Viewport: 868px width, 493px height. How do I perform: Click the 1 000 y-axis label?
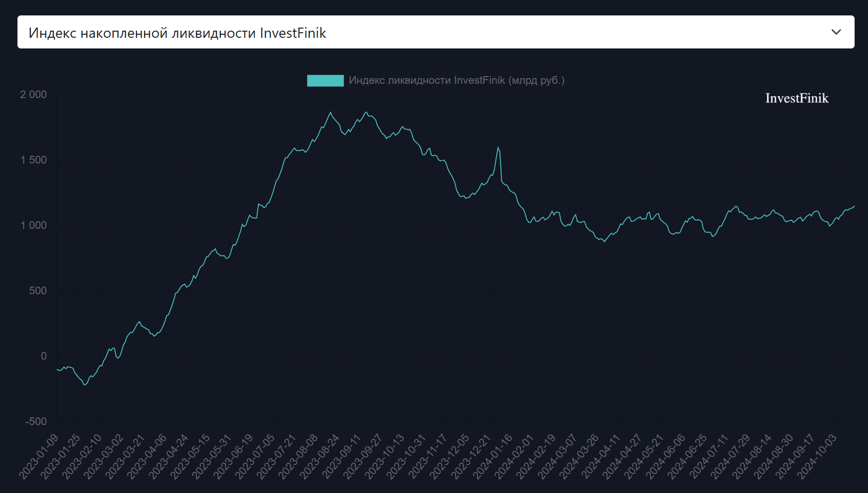click(33, 225)
